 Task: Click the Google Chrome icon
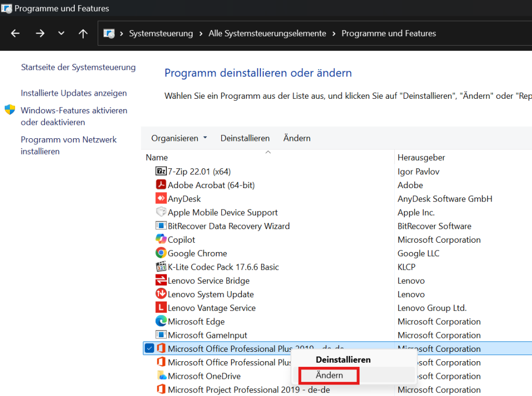tap(161, 253)
